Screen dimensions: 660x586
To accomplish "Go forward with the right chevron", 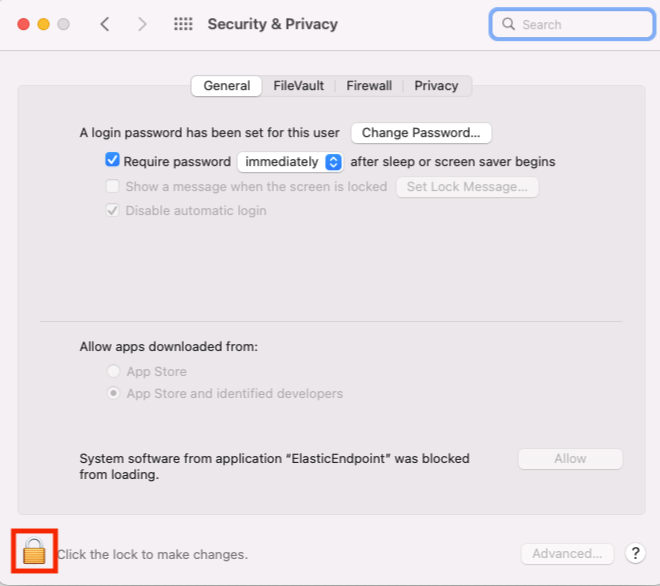I will [x=142, y=24].
